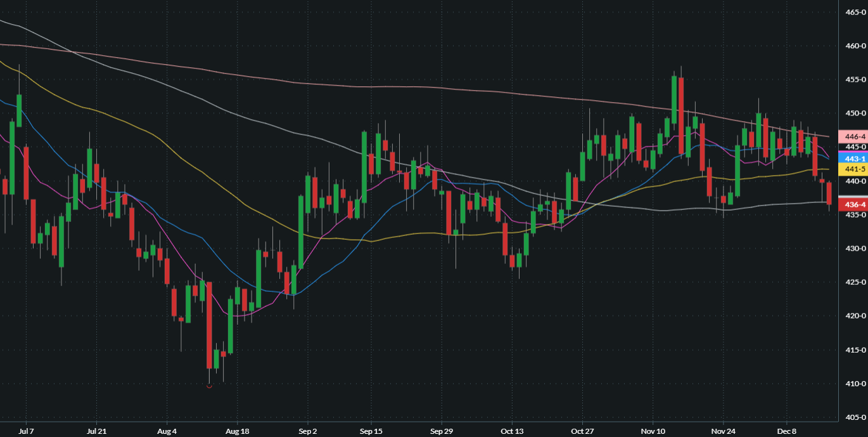868x437 pixels.
Task: Click the last red candle on the chart
Action: click(829, 192)
